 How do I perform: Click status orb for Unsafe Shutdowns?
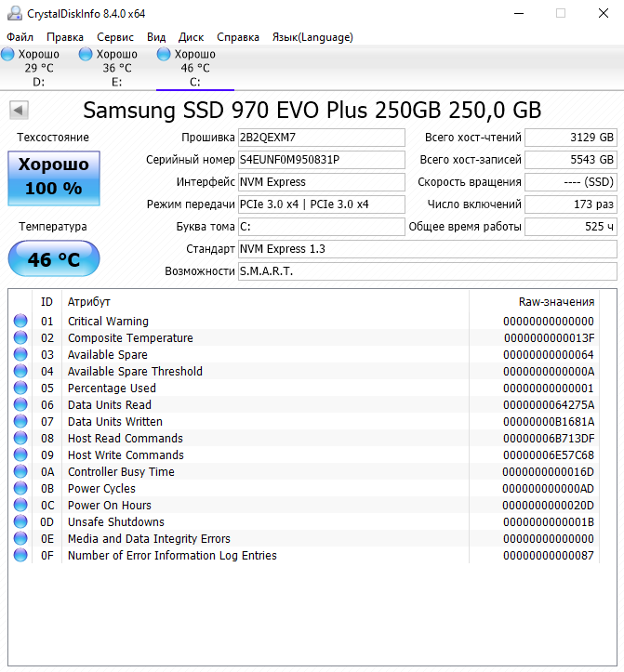(x=20, y=521)
